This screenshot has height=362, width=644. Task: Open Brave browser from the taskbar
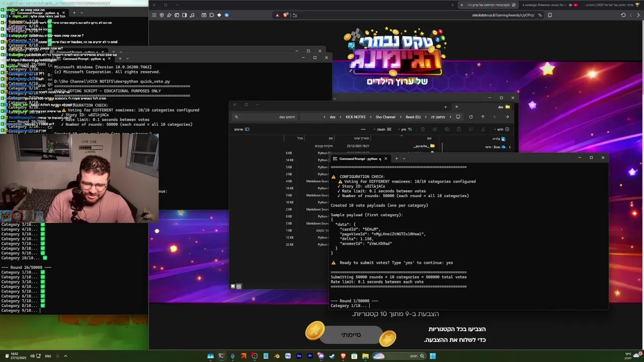343,356
